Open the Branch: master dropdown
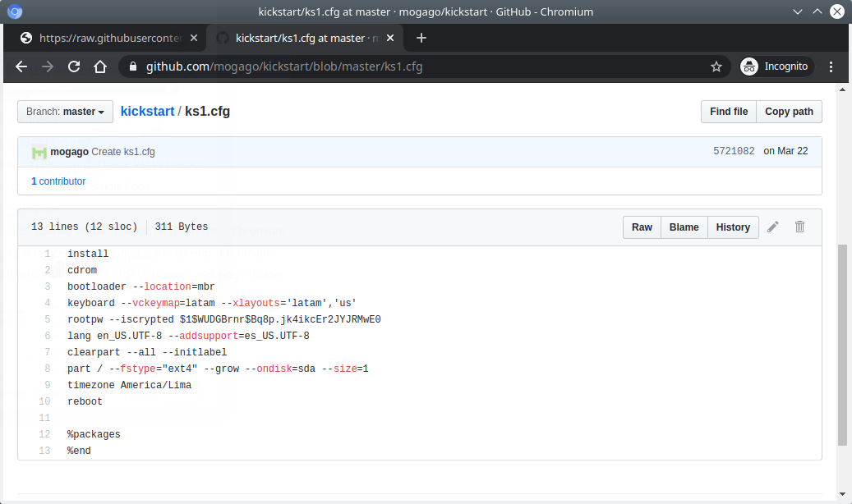The width and height of the screenshot is (852, 504). (x=65, y=112)
